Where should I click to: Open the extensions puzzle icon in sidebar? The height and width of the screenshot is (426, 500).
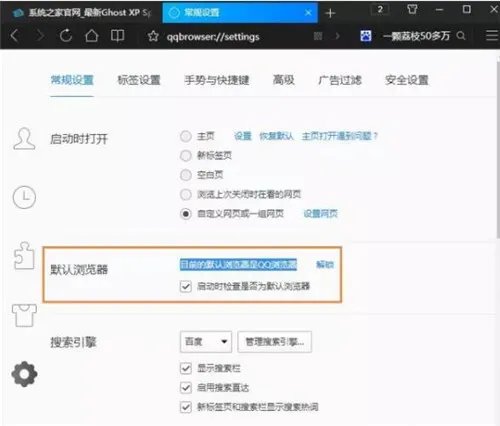coord(24,255)
